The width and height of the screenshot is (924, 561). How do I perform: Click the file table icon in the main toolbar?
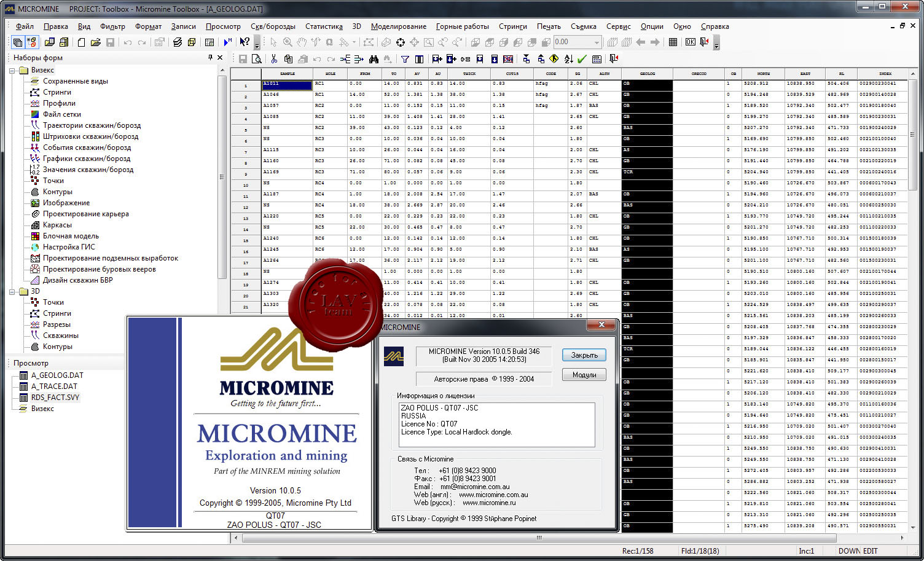209,42
